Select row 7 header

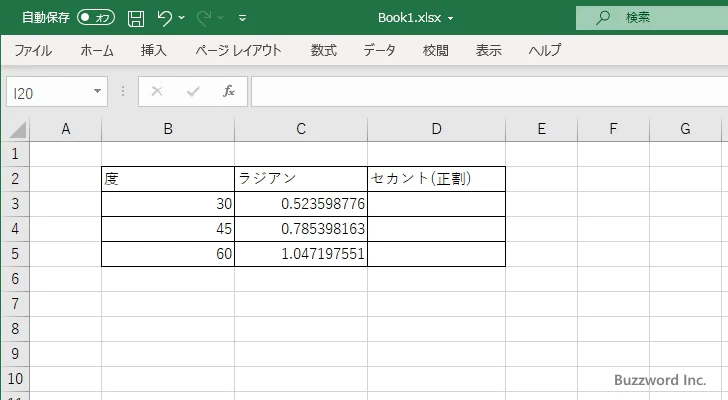pyautogui.click(x=15, y=304)
